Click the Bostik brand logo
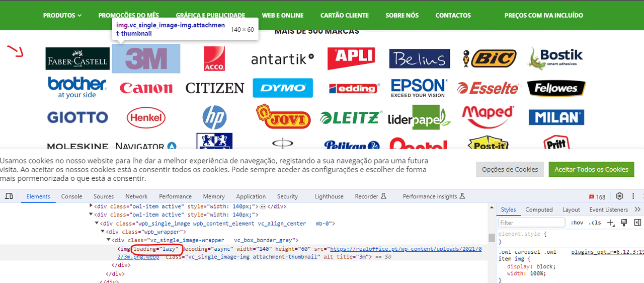 coord(556,58)
